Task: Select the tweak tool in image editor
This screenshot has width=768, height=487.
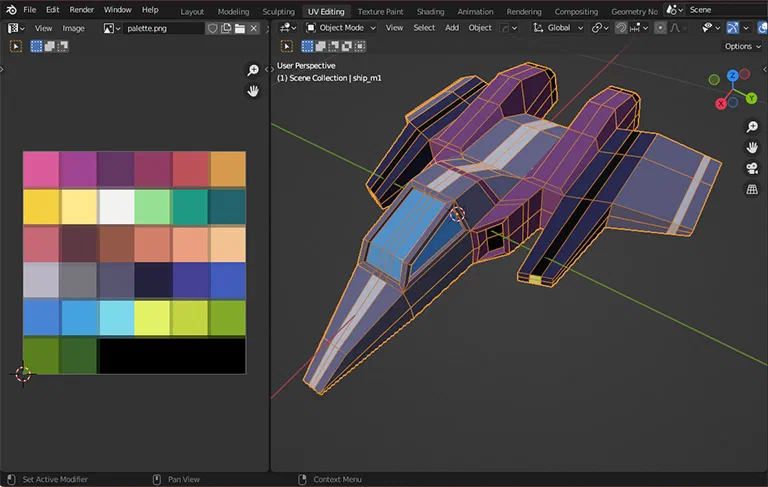Action: (16, 47)
